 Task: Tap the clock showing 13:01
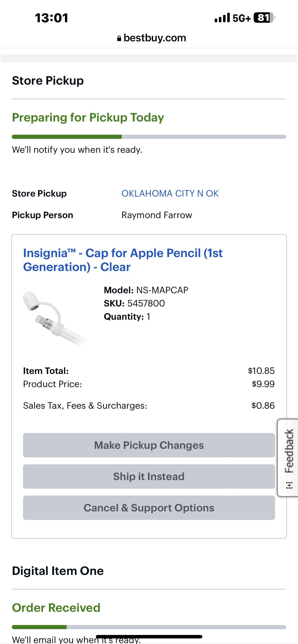pos(51,18)
